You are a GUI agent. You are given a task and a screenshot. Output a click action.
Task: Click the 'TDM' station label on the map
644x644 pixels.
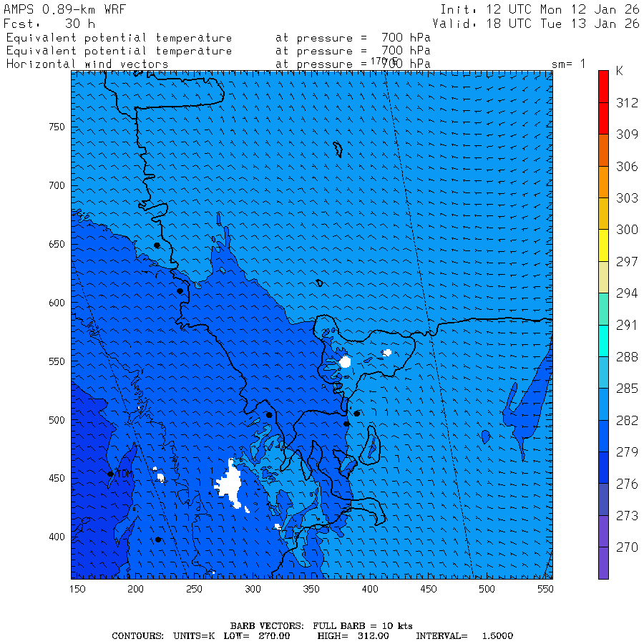coord(125,474)
